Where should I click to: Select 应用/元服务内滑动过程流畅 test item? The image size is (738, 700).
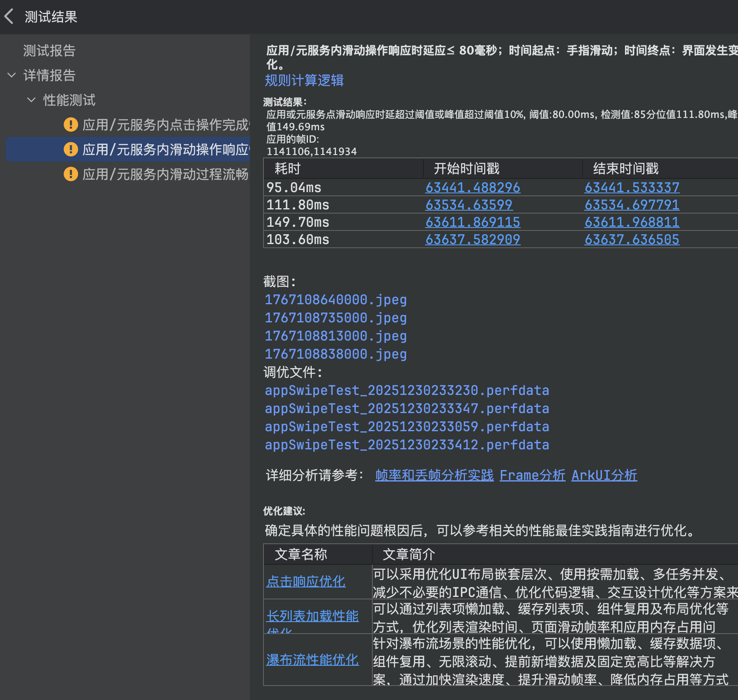pyautogui.click(x=166, y=174)
